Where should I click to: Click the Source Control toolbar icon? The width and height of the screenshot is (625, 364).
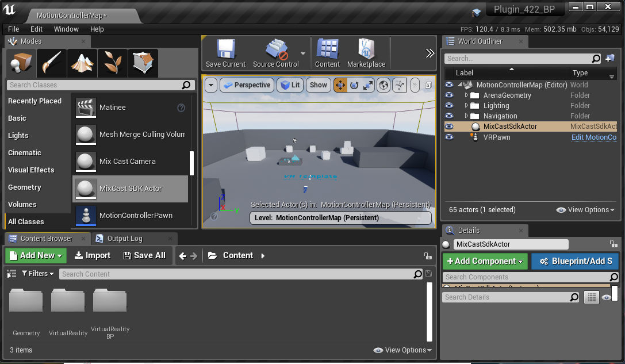coord(276,53)
